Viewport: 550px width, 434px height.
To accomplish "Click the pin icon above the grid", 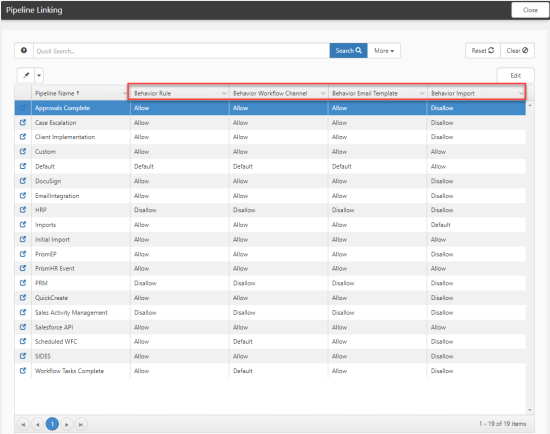I will 26,75.
